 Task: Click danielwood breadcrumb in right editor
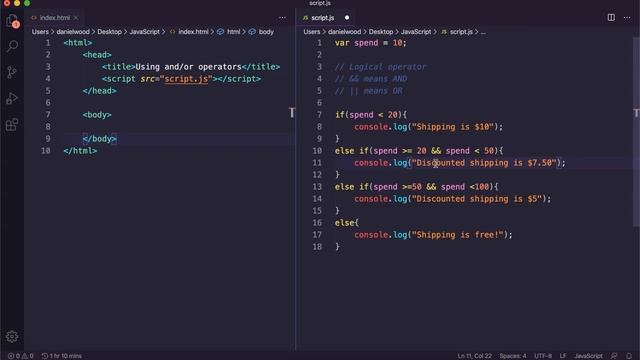click(344, 31)
